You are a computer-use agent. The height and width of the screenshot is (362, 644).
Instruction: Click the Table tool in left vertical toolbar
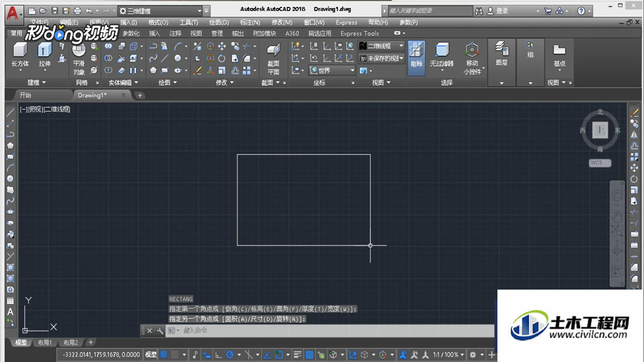10,301
